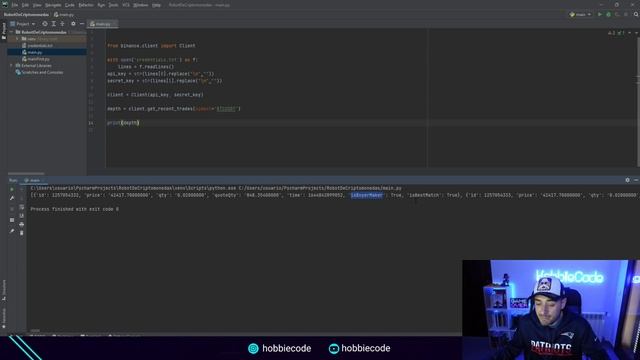
Task: Click Run with Coverage icon in toolbar
Action: pos(617,14)
